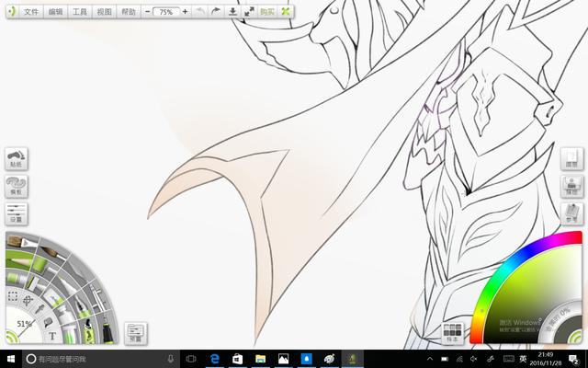Screen dimensions: 588x368
Task: Open the 设置 tool settings panel
Action: pos(16,215)
